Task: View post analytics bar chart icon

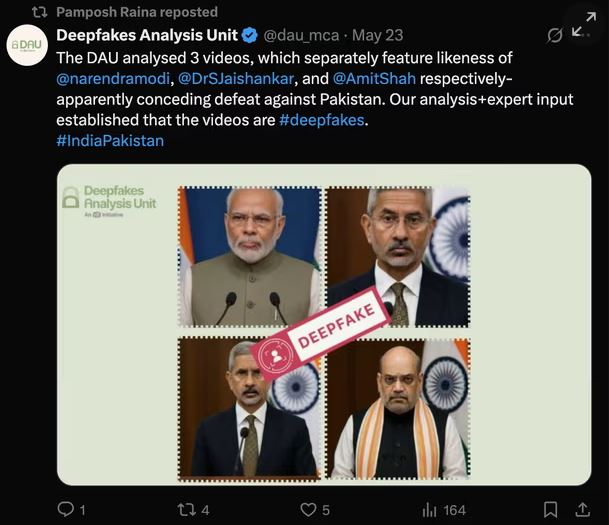Action: pos(430,510)
